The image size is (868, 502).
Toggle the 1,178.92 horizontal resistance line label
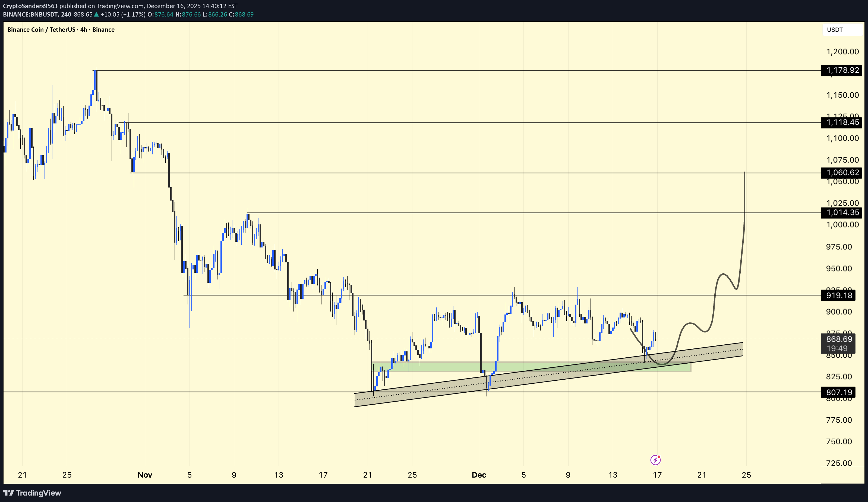tap(842, 70)
